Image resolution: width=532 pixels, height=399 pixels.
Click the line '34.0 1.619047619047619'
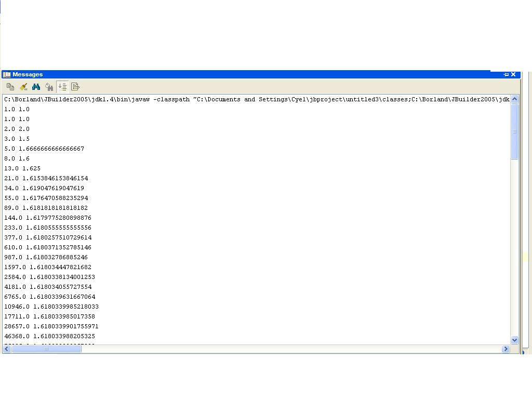[44, 188]
